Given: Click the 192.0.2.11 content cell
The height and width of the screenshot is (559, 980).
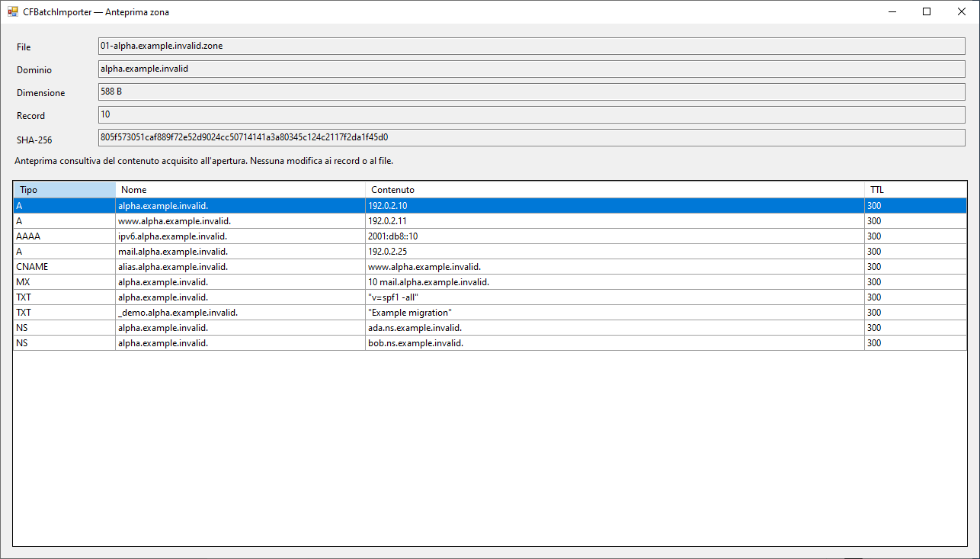Looking at the screenshot, I should (615, 221).
